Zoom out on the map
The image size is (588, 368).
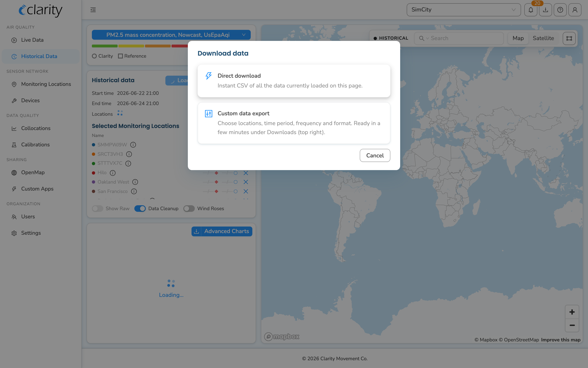[x=572, y=325]
